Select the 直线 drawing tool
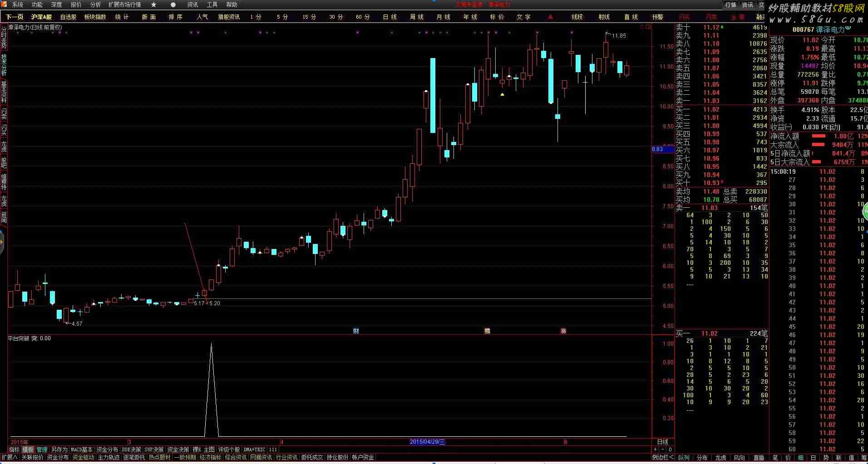 pos(631,17)
